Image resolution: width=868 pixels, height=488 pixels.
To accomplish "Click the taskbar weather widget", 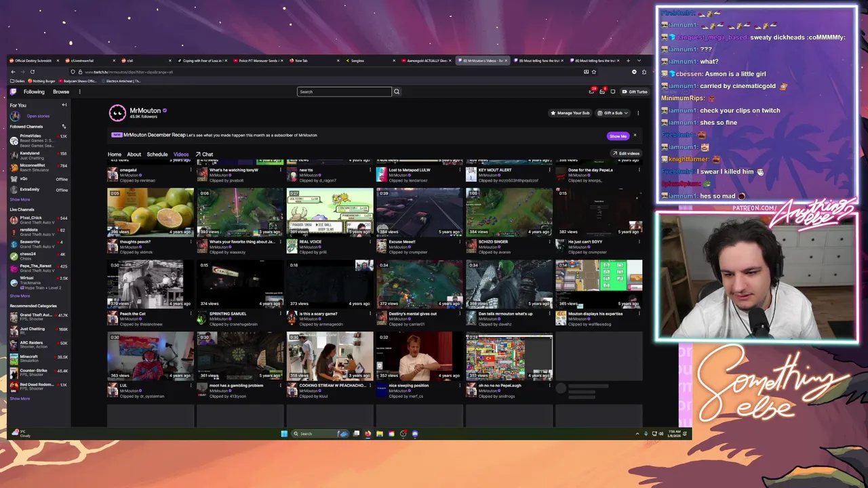I will pyautogui.click(x=22, y=434).
